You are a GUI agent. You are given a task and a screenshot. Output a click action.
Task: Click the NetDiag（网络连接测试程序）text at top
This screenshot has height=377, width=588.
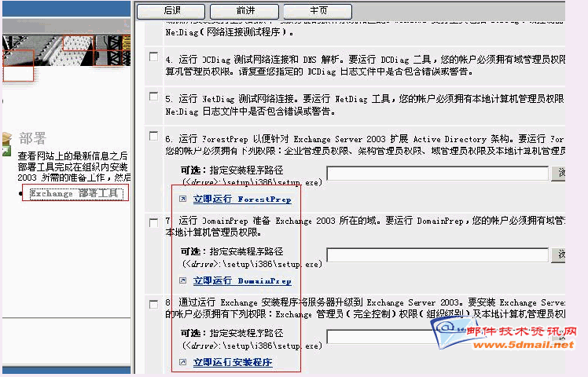pyautogui.click(x=229, y=32)
